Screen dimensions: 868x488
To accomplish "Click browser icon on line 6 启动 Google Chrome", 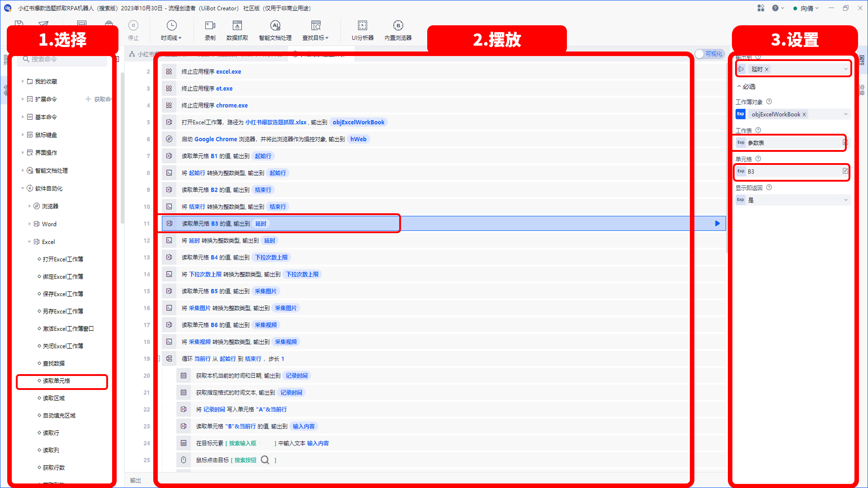I will point(169,139).
